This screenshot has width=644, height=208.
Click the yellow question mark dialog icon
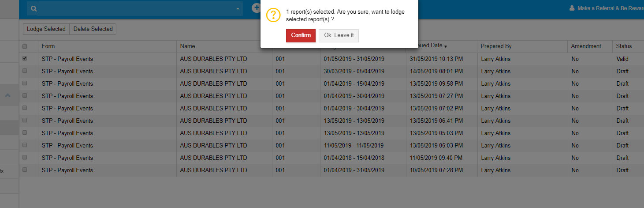tap(273, 16)
